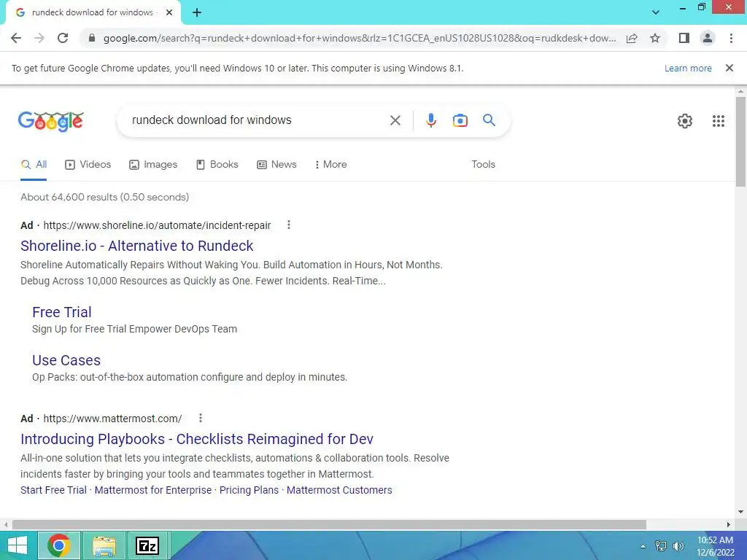
Task: Clear the search box text
Action: 395,120
